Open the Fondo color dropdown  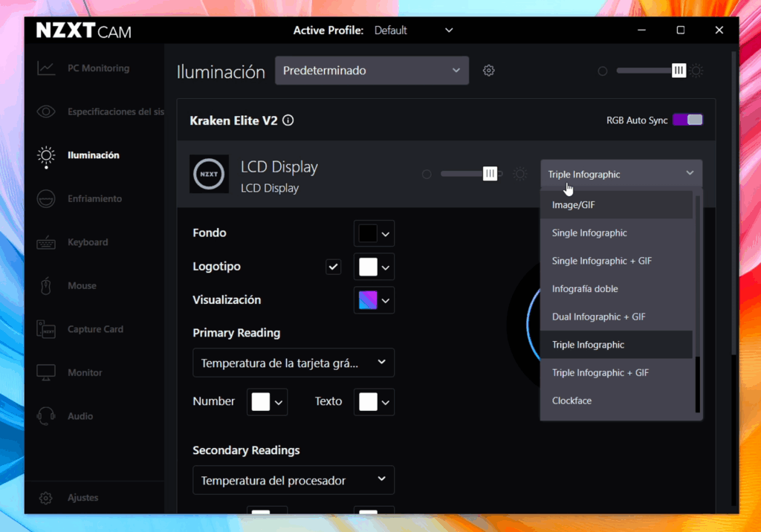(x=374, y=233)
